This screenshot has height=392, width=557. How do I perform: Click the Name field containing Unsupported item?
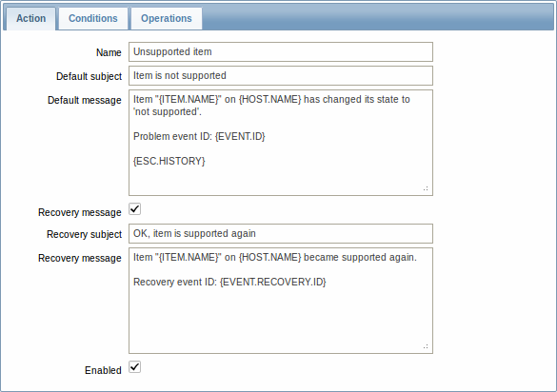pos(281,51)
